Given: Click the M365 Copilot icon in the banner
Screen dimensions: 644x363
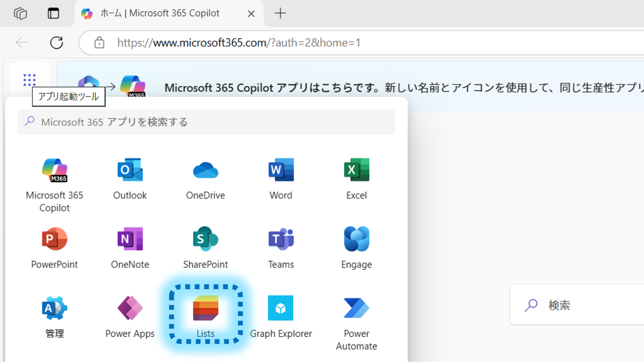Looking at the screenshot, I should (x=133, y=86).
